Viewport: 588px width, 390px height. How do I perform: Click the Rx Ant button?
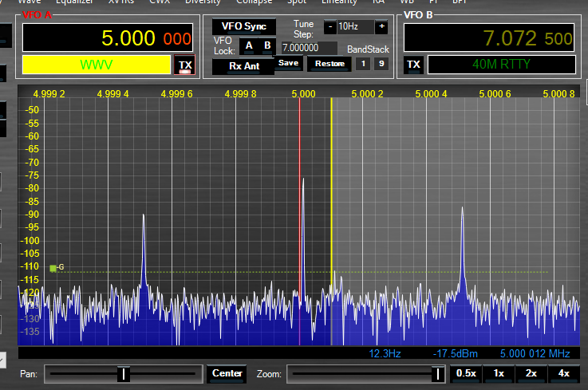pos(244,66)
